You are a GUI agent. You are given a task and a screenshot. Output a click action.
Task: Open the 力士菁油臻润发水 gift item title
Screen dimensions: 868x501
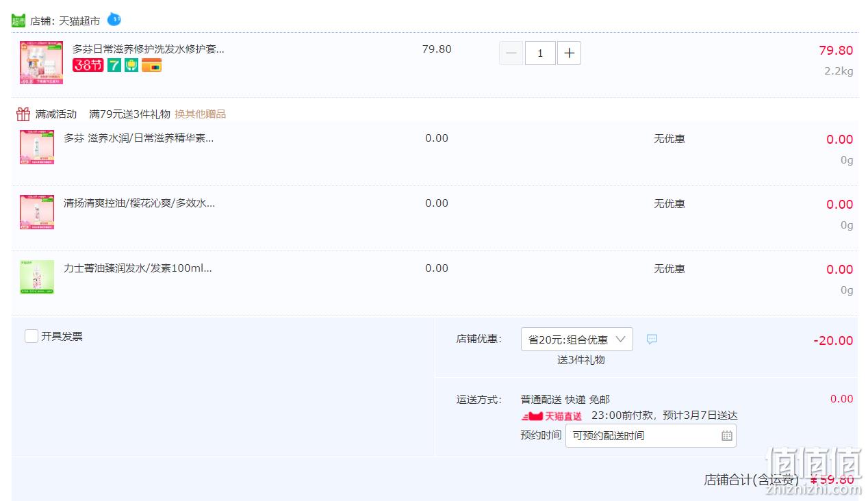point(138,268)
